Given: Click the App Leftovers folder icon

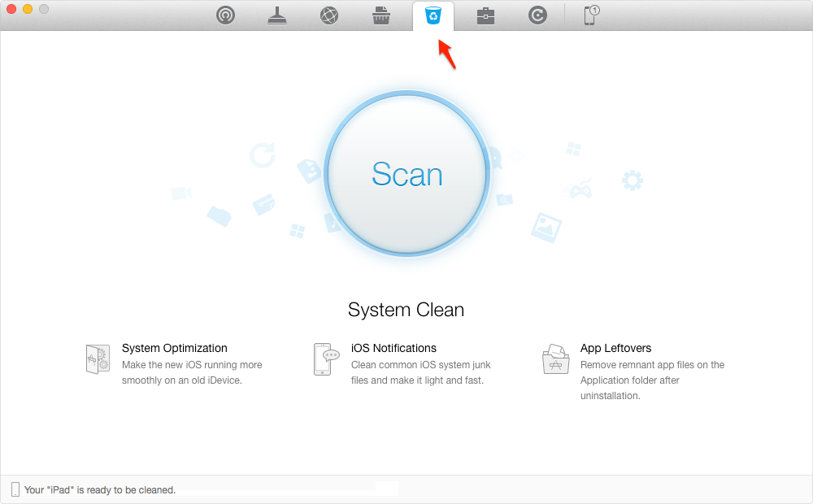Looking at the screenshot, I should click(x=556, y=358).
